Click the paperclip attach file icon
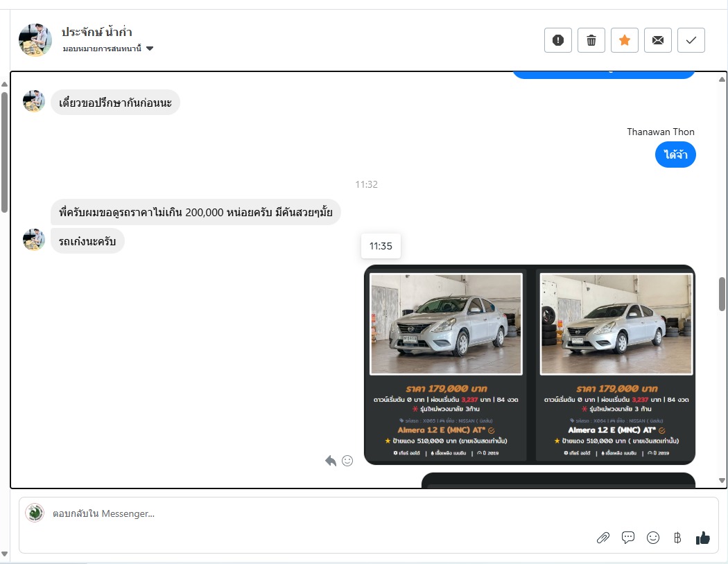The width and height of the screenshot is (728, 564). point(603,538)
